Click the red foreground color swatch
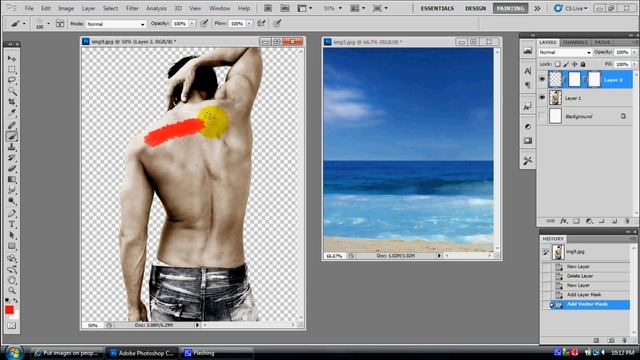640x360 pixels. click(x=9, y=310)
